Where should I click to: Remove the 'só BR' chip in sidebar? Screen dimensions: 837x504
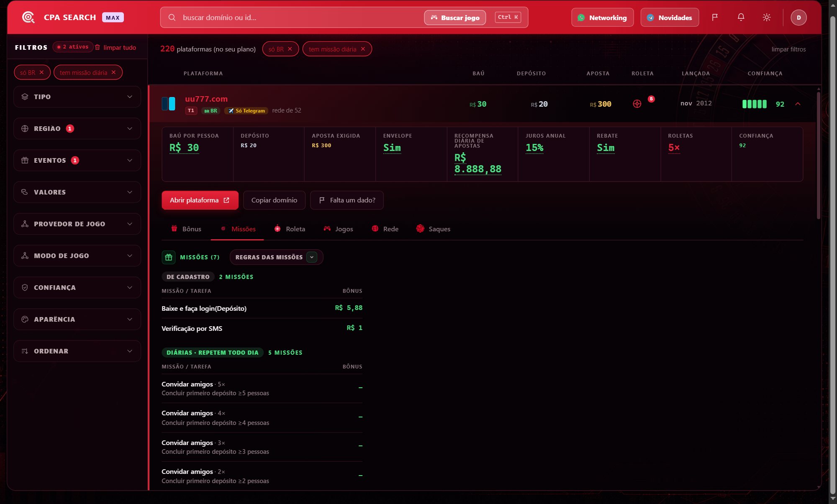point(41,72)
